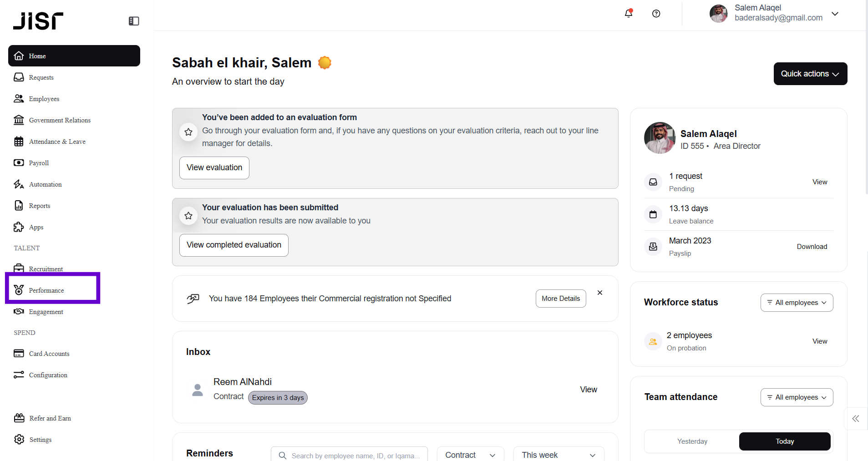This screenshot has width=868, height=461.
Task: Click the jisr logo
Action: click(38, 21)
